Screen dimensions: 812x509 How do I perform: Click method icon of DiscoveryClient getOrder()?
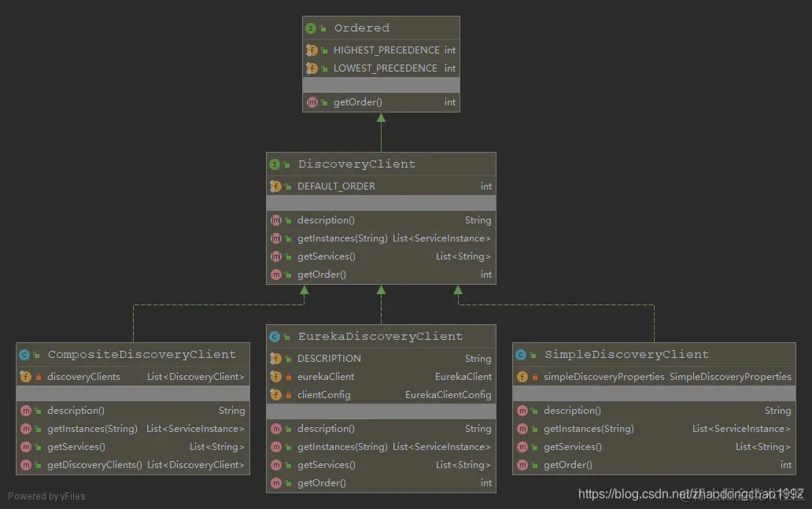pyautogui.click(x=275, y=275)
